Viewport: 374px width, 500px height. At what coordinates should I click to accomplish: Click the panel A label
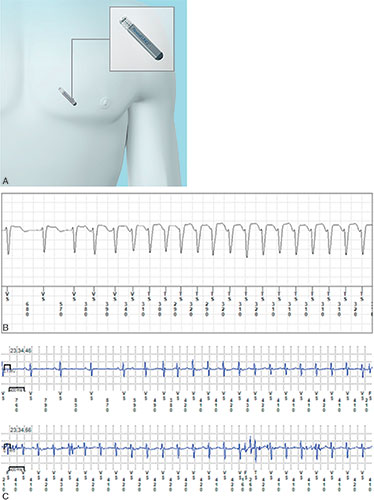(x=5, y=181)
